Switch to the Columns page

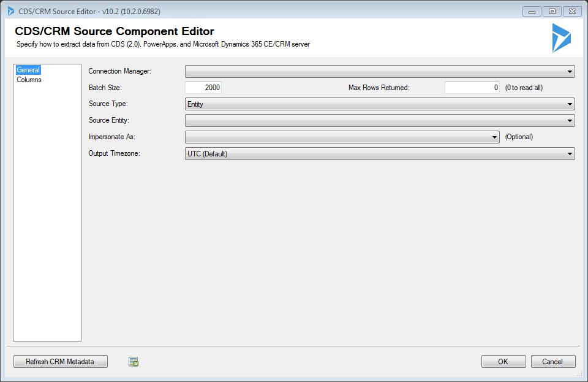[29, 80]
